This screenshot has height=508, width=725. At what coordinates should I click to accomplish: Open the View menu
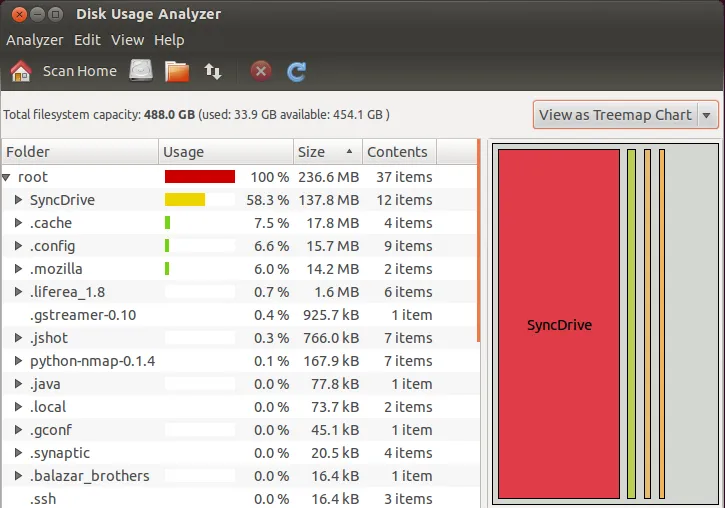(x=127, y=40)
